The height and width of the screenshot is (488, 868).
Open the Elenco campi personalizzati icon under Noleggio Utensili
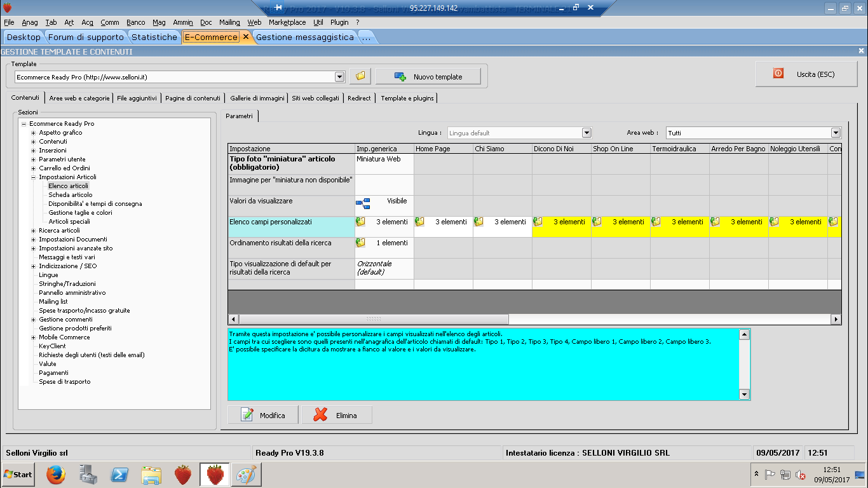click(x=775, y=222)
